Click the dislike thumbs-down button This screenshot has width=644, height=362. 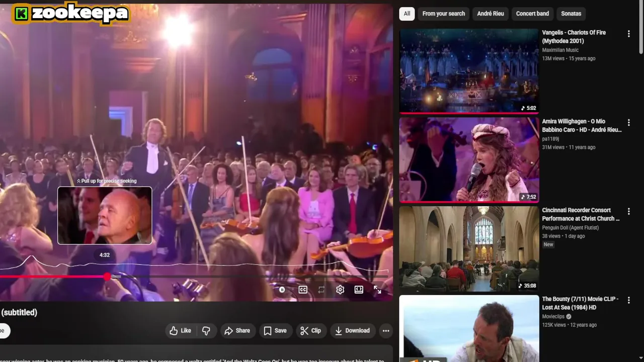click(206, 330)
